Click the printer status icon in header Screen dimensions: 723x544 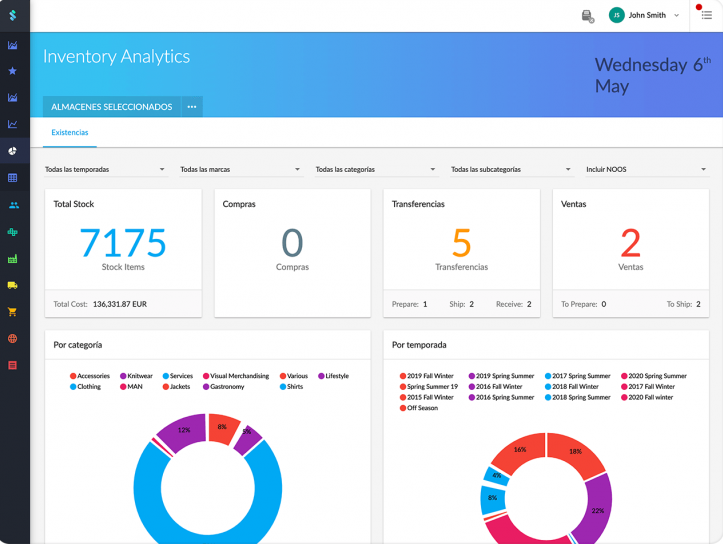coord(588,16)
